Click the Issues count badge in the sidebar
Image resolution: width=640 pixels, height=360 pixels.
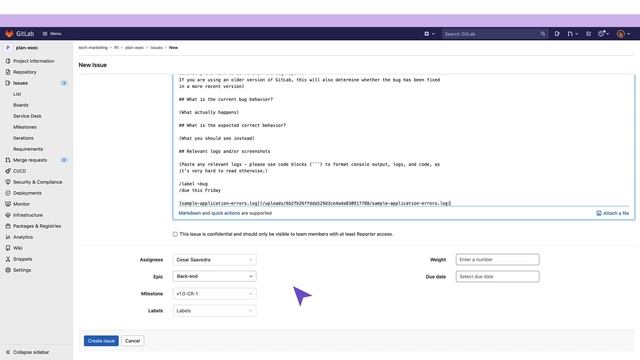64,83
